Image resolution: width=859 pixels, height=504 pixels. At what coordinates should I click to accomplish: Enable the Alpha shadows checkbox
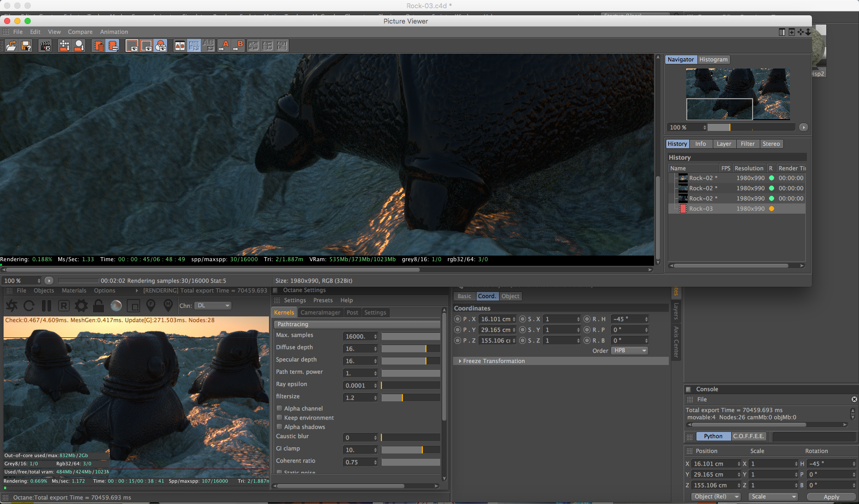pyautogui.click(x=279, y=427)
